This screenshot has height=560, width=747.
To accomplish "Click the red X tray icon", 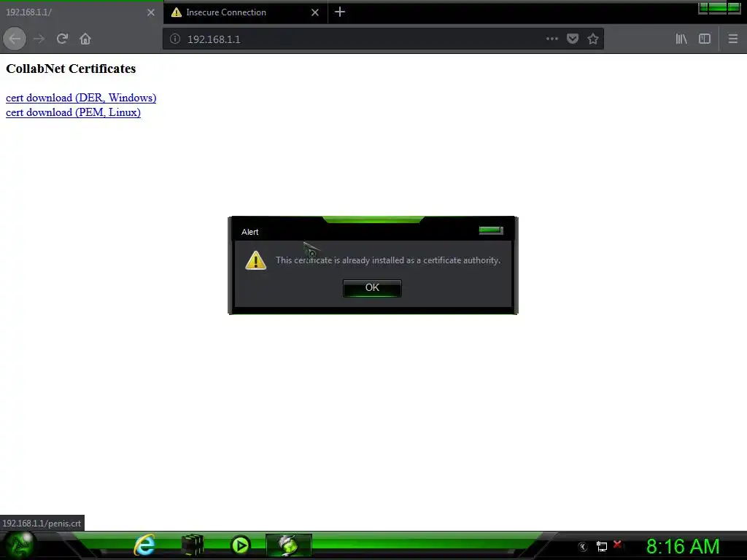I will pyautogui.click(x=617, y=544).
